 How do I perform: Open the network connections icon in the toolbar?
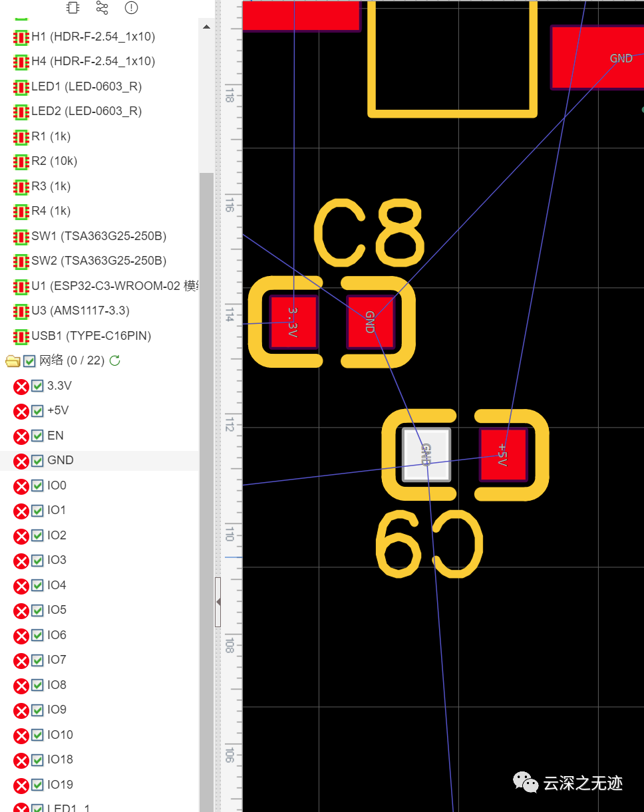pos(102,8)
